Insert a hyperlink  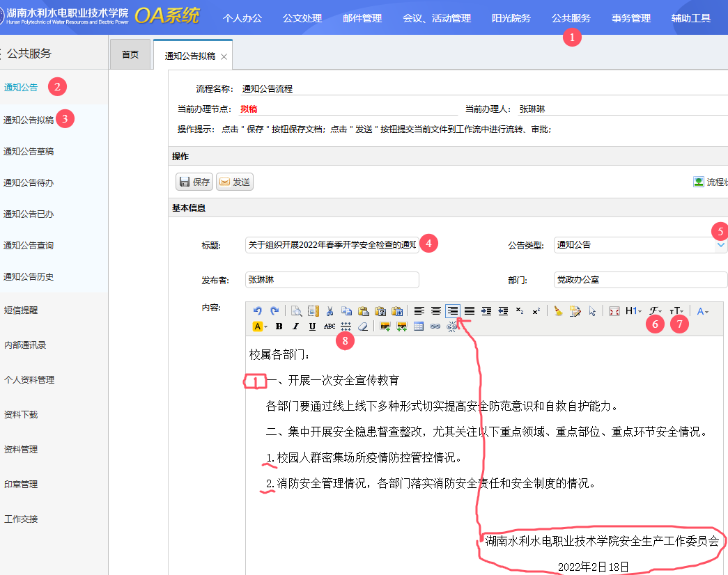435,326
